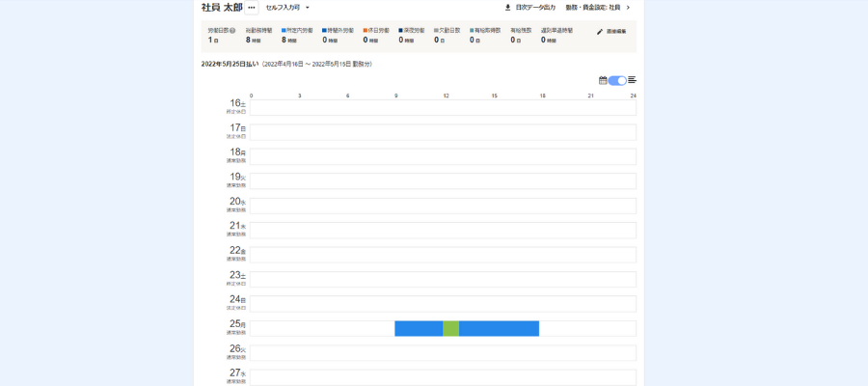Open the セルフ入力可 dropdown
The image size is (868, 386).
[x=287, y=8]
